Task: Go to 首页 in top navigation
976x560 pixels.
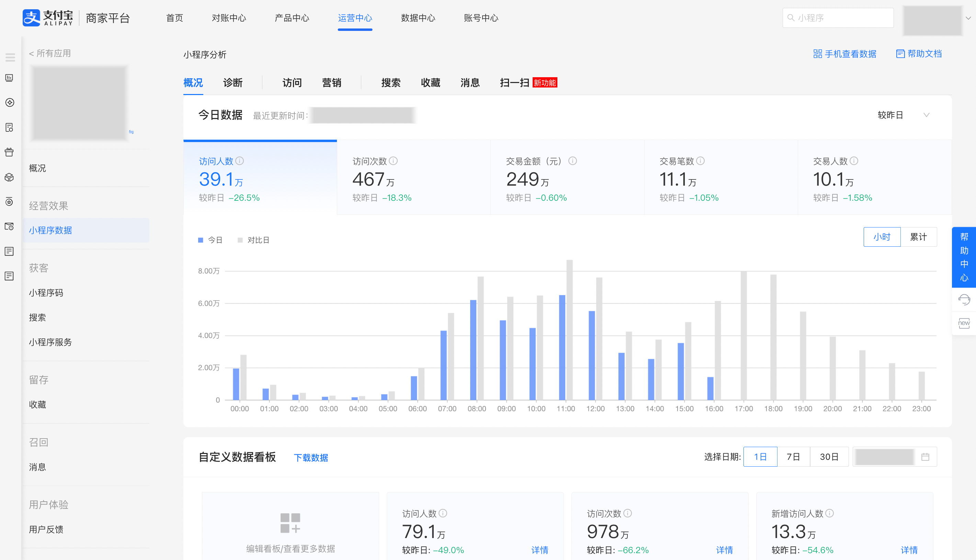Action: click(174, 18)
